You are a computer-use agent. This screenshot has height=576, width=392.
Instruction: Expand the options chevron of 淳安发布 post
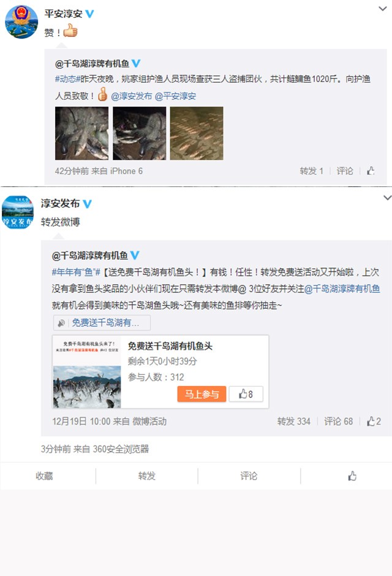(387, 198)
